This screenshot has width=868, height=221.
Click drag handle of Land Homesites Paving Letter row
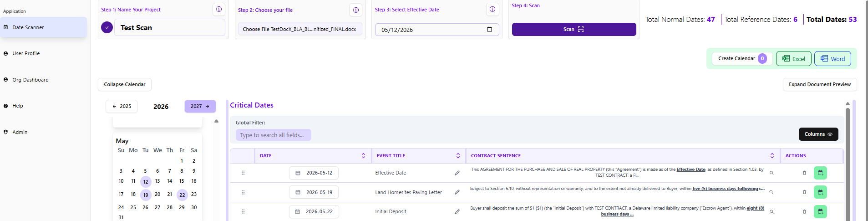pyautogui.click(x=243, y=192)
